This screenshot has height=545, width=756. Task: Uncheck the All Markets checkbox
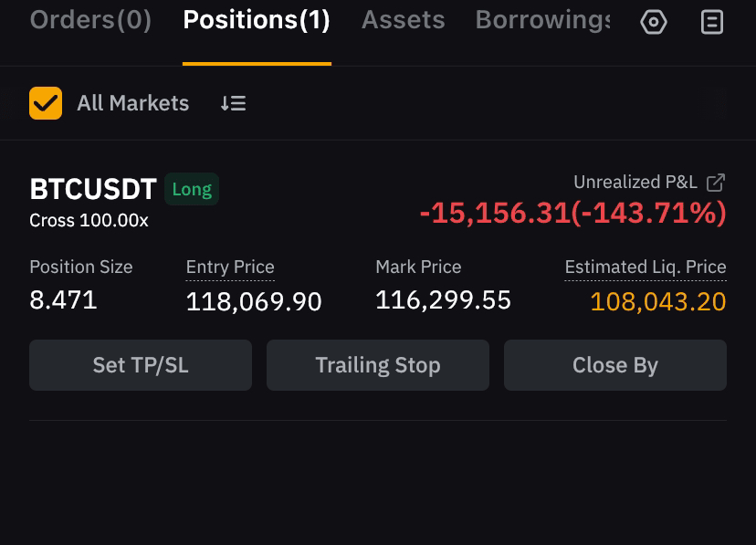tap(46, 103)
